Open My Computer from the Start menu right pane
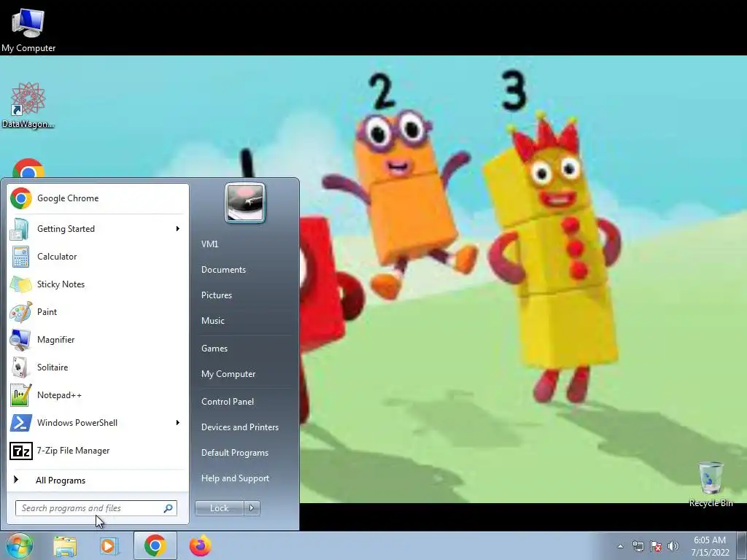The height and width of the screenshot is (560, 747). (x=228, y=374)
